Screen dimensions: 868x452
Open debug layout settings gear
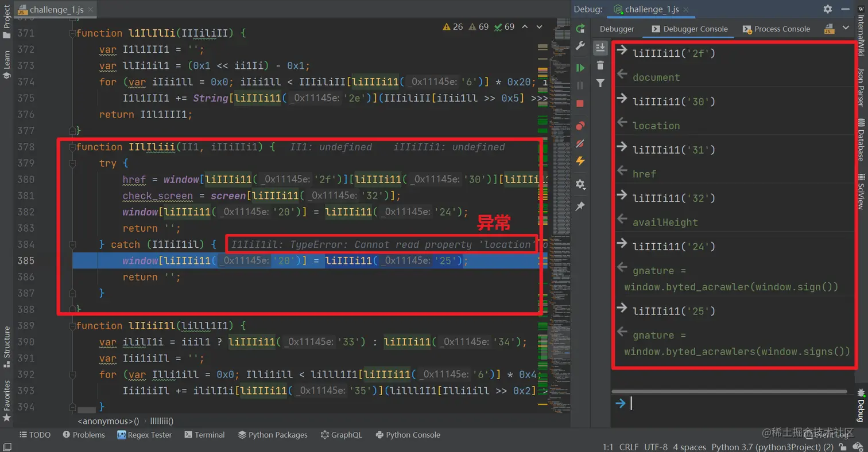click(580, 184)
